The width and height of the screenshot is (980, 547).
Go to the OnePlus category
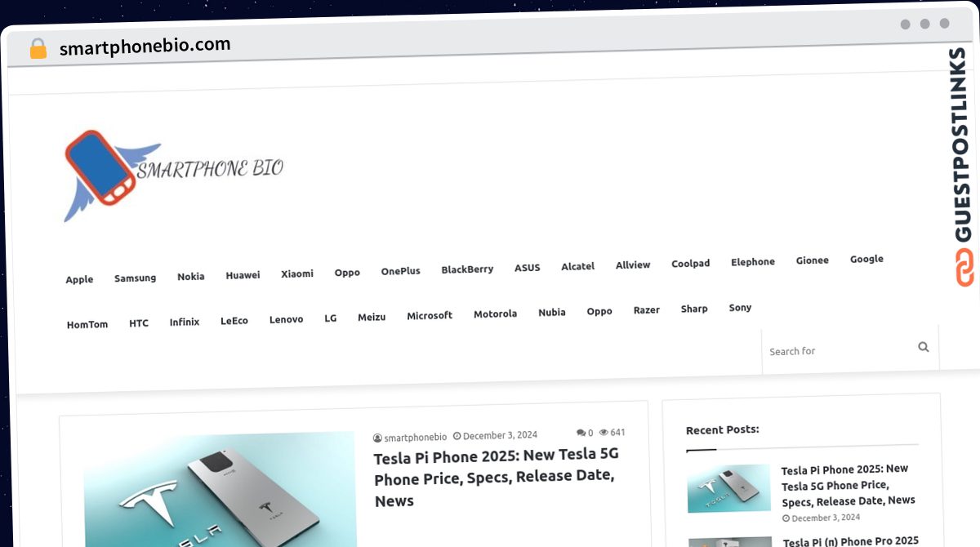point(400,271)
